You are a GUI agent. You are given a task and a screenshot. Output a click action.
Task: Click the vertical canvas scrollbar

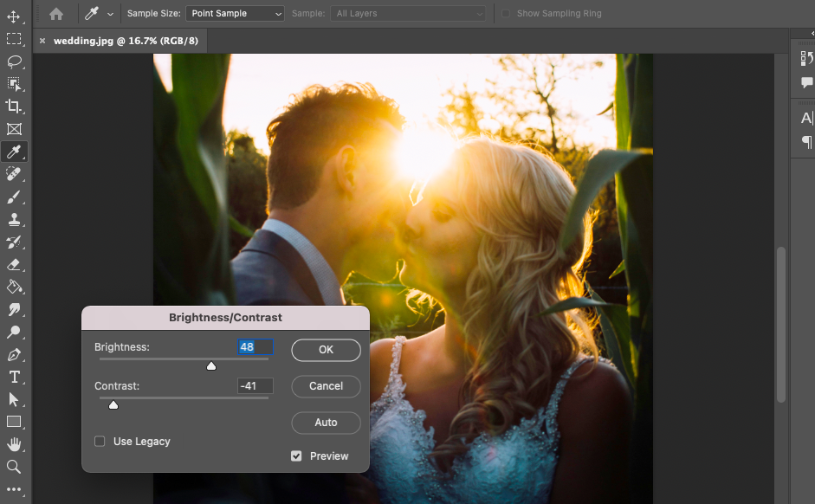[780, 324]
